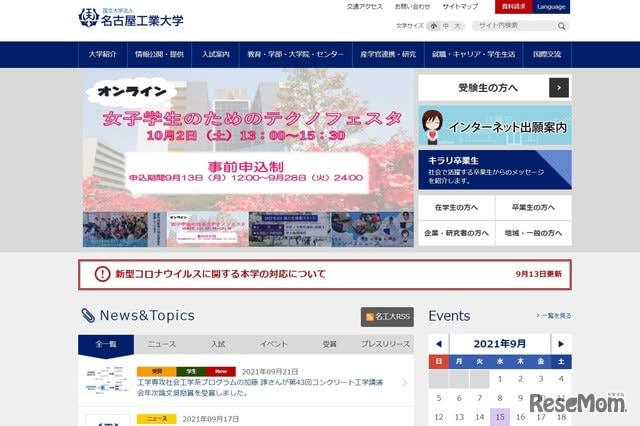Click the Nagoya Institute of Technology logo
Screen dimensions: 640x426
point(131,18)
